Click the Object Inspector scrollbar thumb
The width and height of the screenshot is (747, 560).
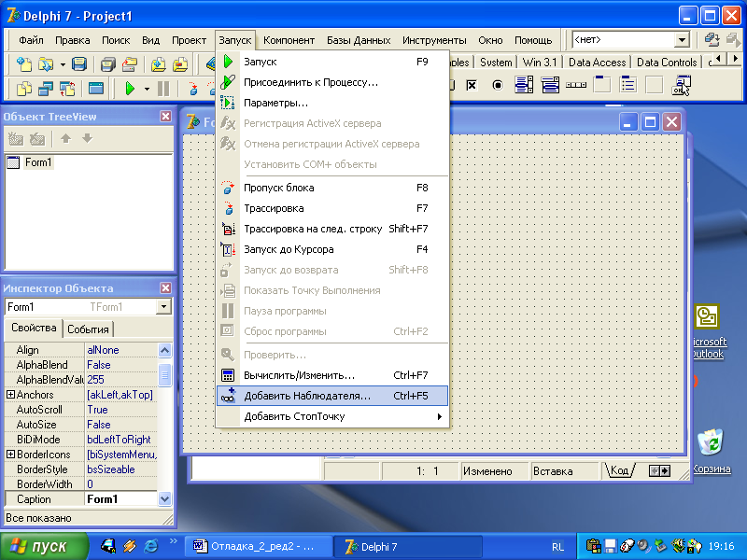click(164, 375)
